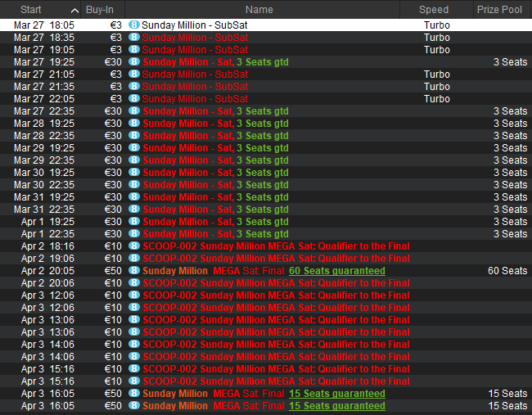This screenshot has width=532, height=415.
Task: Click the 8-max icon on the Mar 27 22:05 row
Action: click(x=134, y=98)
